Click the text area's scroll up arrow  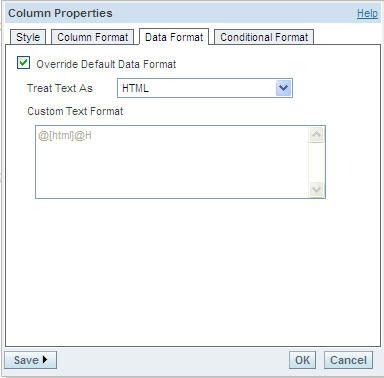pos(316,135)
